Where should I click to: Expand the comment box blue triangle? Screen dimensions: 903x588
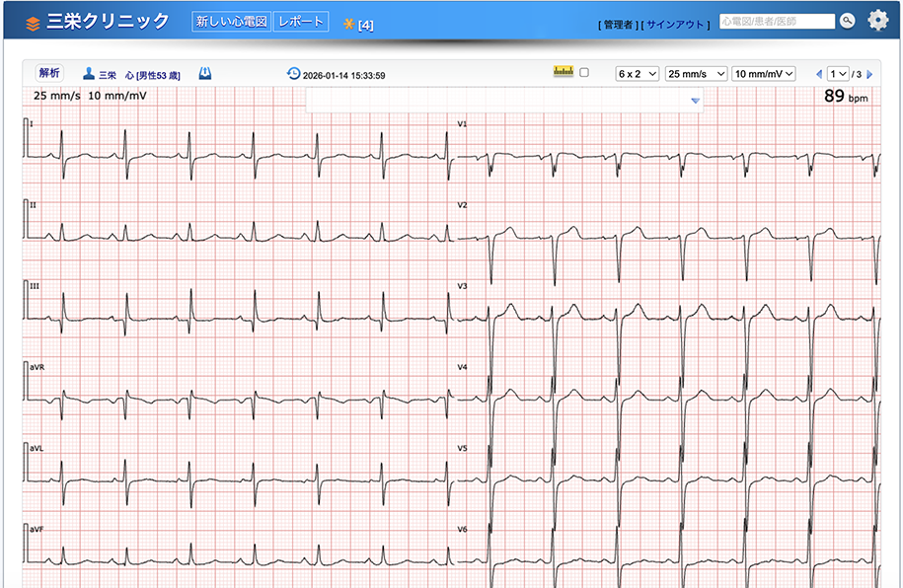click(695, 101)
